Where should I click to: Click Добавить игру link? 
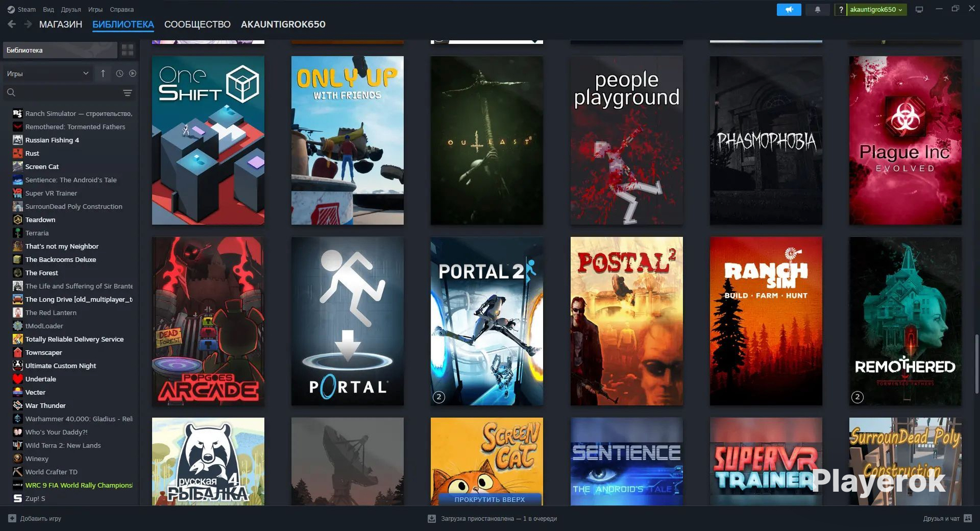(x=41, y=519)
